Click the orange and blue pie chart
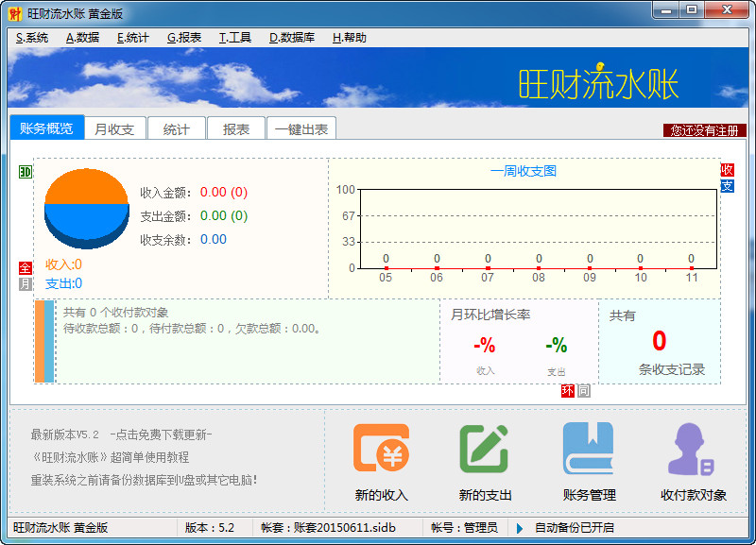756x545 pixels. click(x=87, y=208)
